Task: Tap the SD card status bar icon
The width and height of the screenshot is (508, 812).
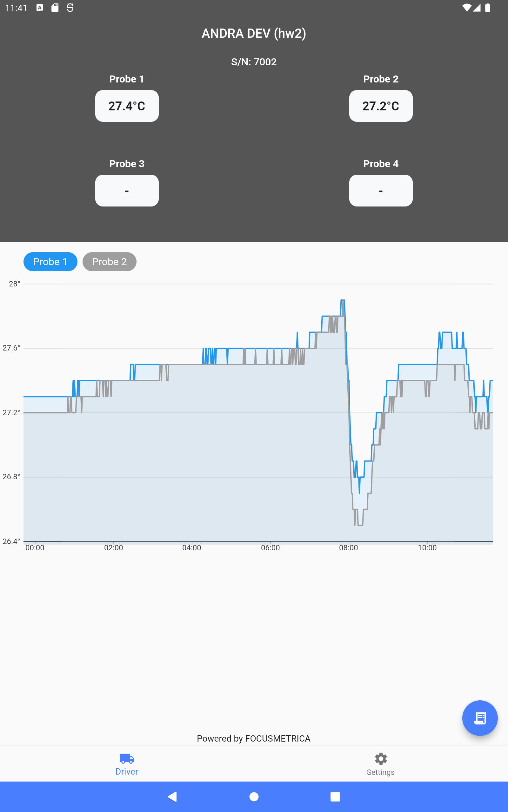Action: pos(55,8)
